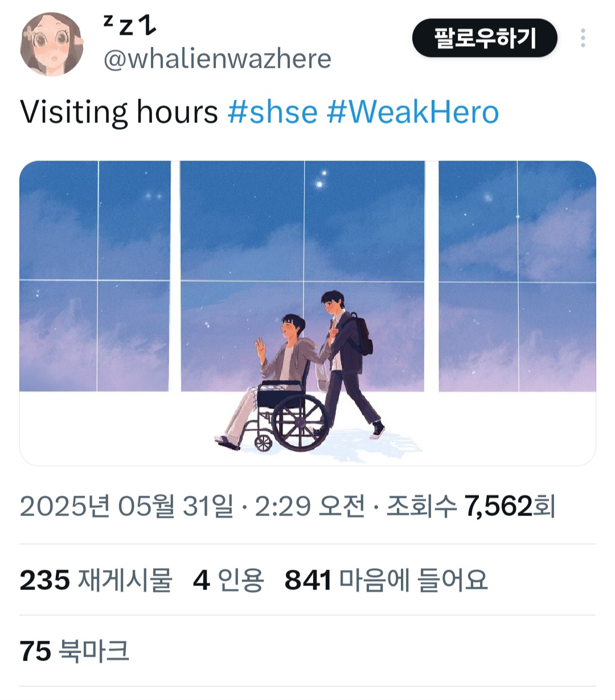Open the zzz display name
This screenshot has width=615, height=700.
[129, 24]
